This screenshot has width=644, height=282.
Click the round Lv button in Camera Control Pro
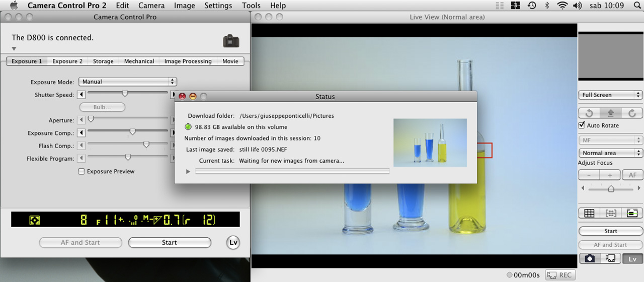point(233,242)
